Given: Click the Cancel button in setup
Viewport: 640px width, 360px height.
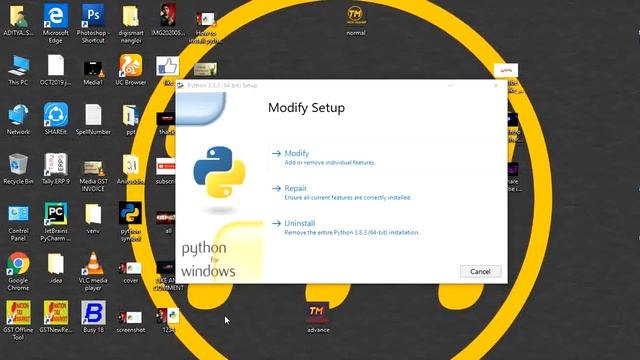Looking at the screenshot, I should pos(480,271).
